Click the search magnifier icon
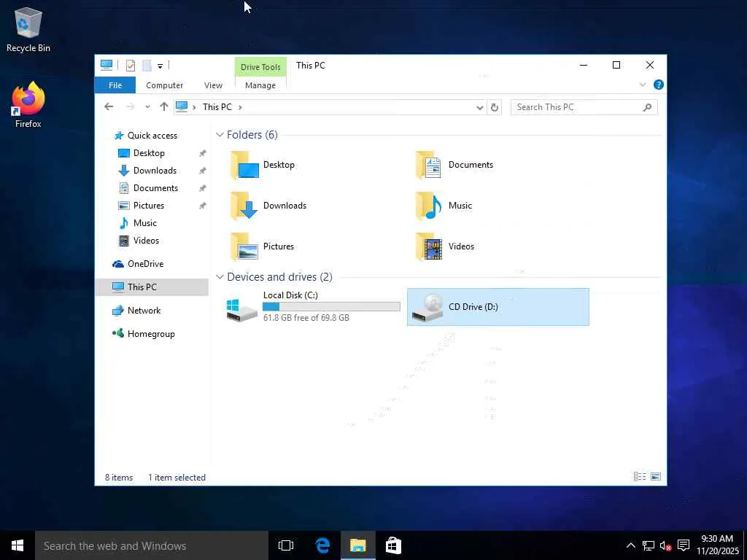Viewport: 747px width, 560px height. [x=647, y=107]
